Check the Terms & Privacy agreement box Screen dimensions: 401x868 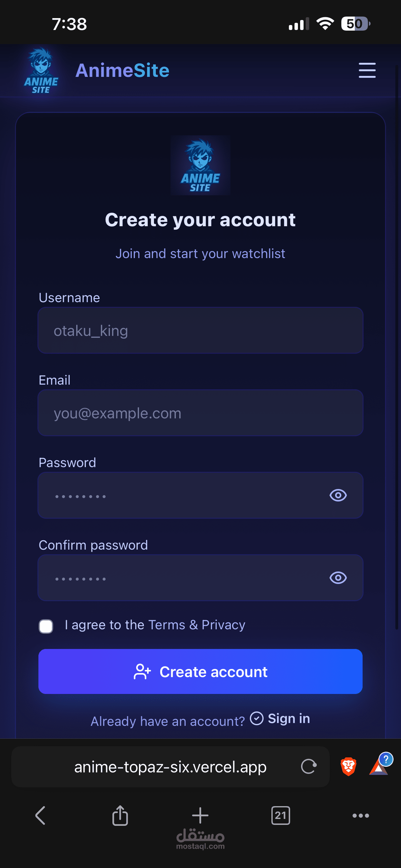[x=46, y=626]
